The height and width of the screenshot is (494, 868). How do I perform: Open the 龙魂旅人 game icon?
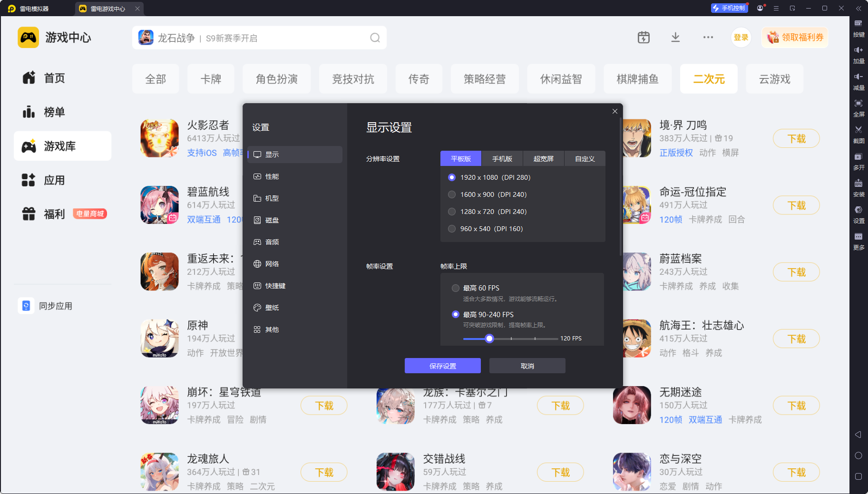(159, 472)
